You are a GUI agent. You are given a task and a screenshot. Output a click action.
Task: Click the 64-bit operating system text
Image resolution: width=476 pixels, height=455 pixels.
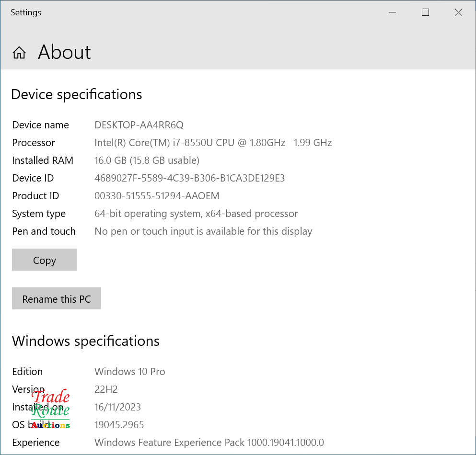click(x=196, y=214)
